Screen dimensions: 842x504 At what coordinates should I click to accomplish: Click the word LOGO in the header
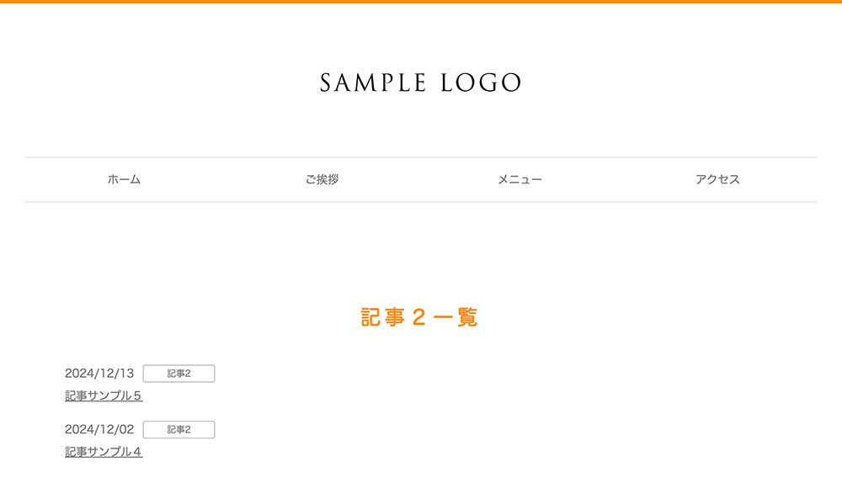point(481,82)
